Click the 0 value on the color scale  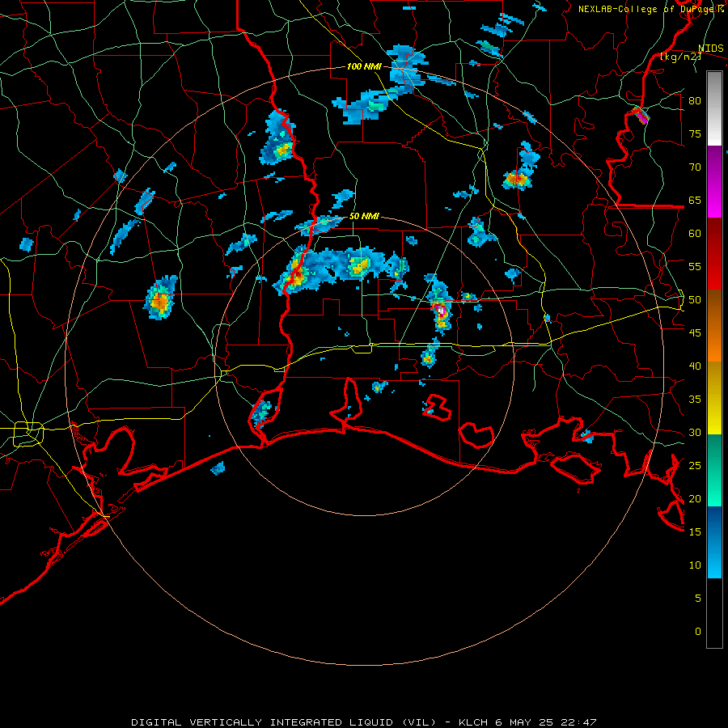tap(697, 631)
